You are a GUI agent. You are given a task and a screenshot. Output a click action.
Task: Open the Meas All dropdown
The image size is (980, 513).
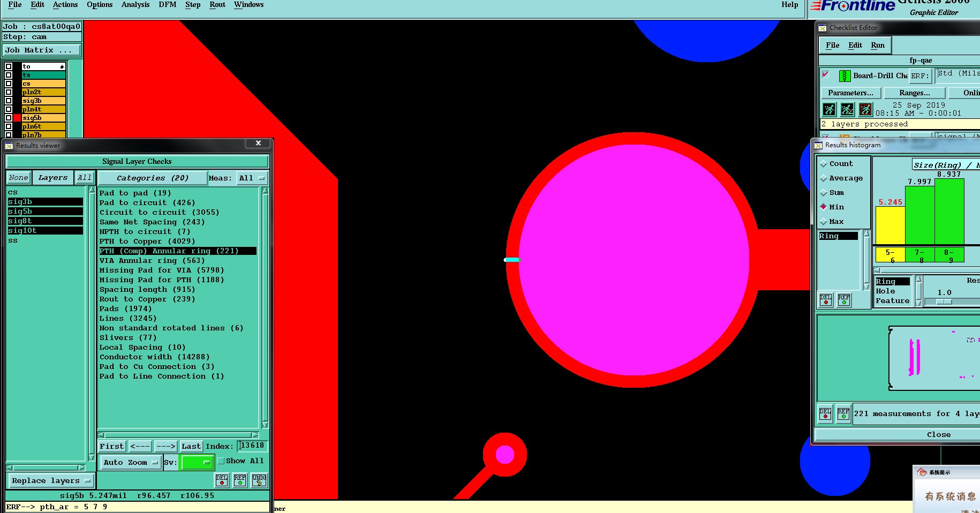pyautogui.click(x=252, y=178)
